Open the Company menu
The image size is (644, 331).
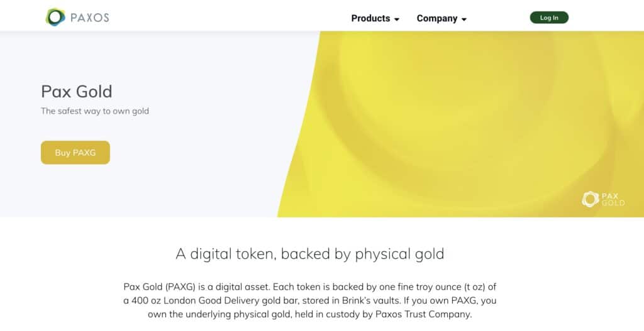pyautogui.click(x=436, y=18)
